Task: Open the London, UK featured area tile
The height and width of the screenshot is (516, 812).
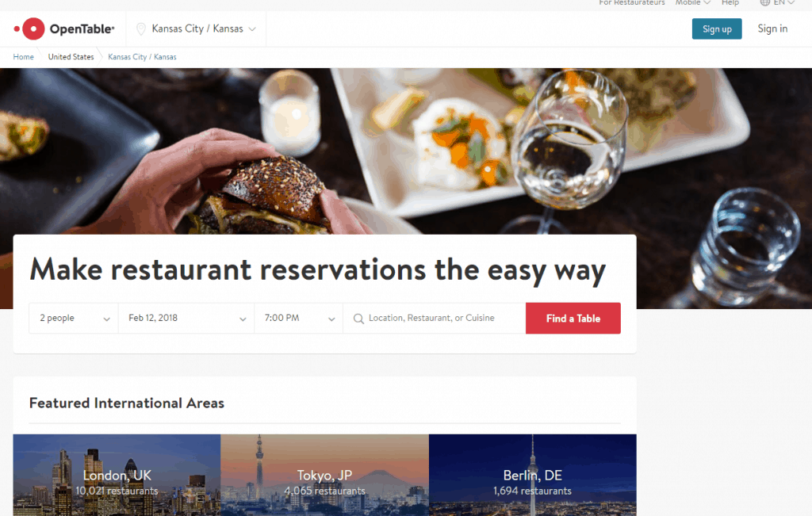Action: pyautogui.click(x=117, y=475)
